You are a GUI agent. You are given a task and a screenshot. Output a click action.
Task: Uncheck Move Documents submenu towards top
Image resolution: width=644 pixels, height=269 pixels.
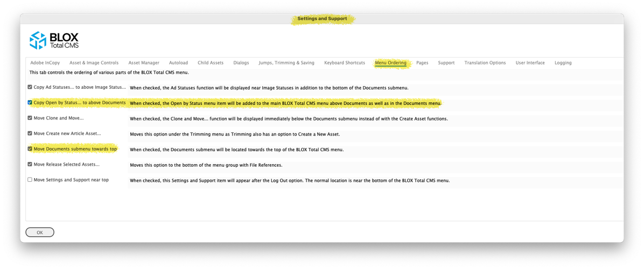tap(30, 149)
